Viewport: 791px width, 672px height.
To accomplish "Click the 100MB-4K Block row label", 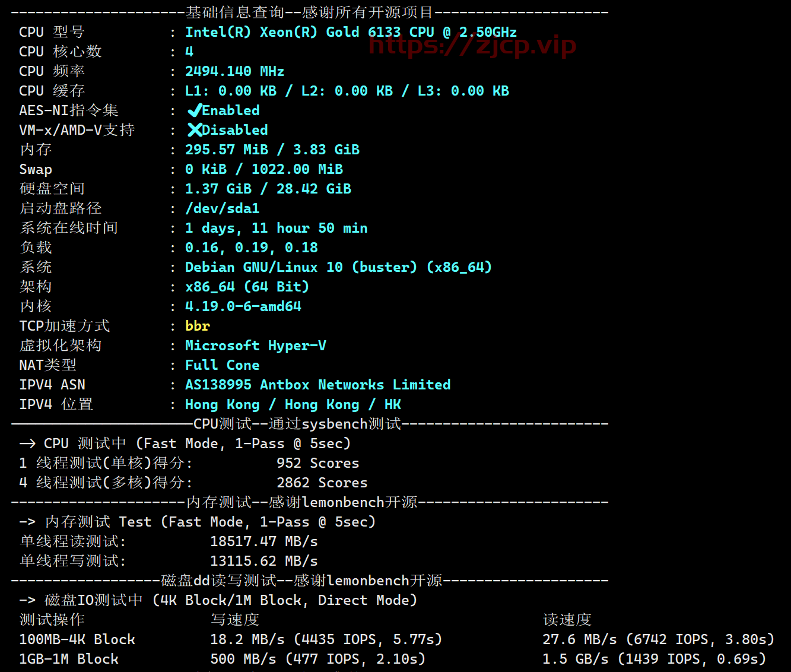I will (77, 639).
